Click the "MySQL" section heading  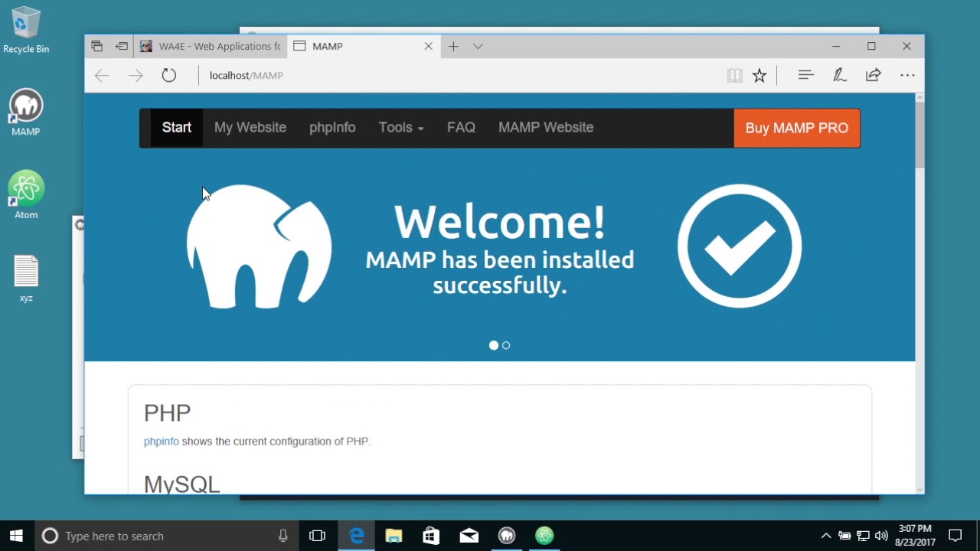tap(182, 484)
